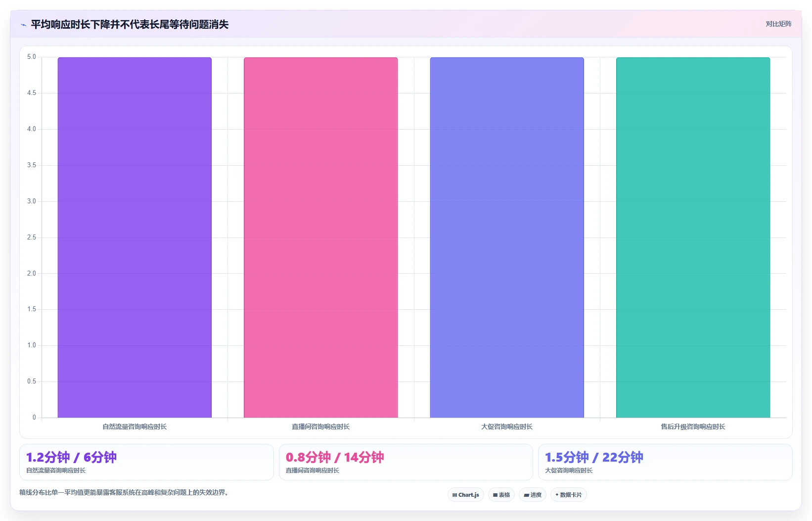Open the 1.5分钟 / 22分钟 stat card
Image resolution: width=812 pixels, height=521 pixels.
tap(665, 462)
